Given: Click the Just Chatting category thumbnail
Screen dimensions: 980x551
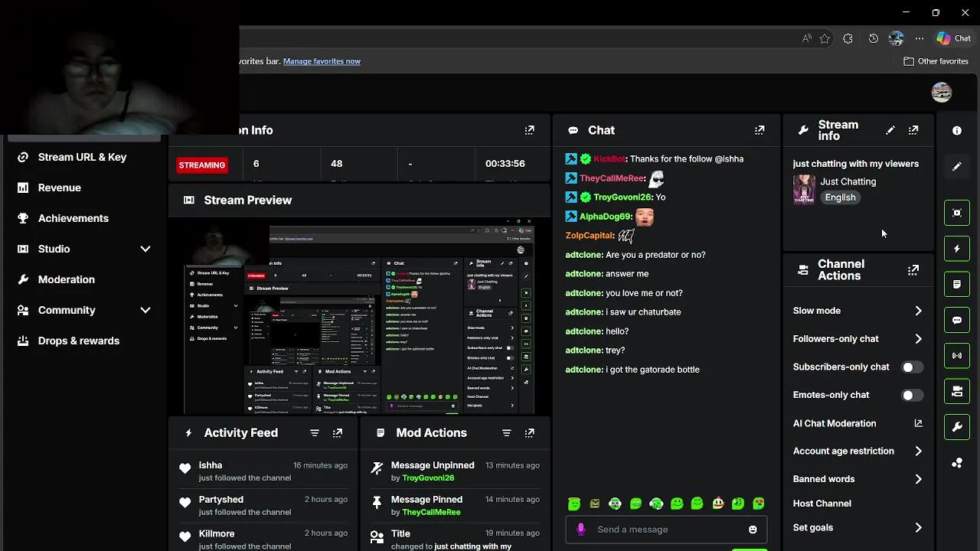Looking at the screenshot, I should (804, 189).
